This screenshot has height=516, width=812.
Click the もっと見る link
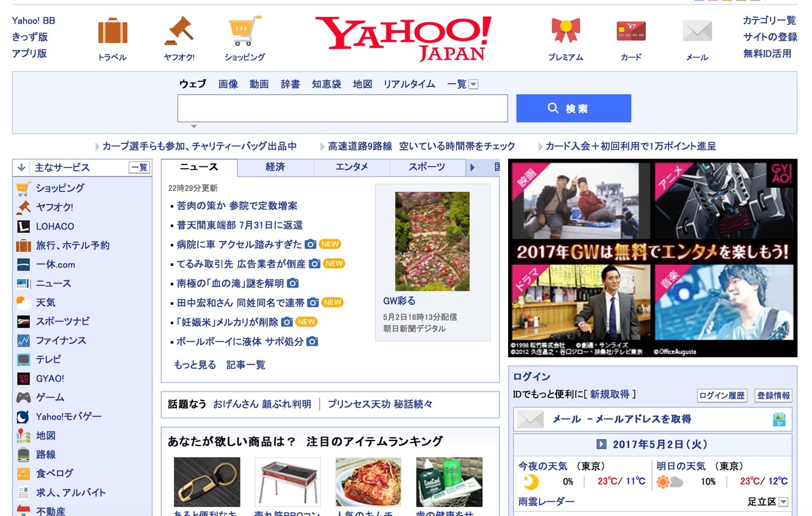coord(195,365)
